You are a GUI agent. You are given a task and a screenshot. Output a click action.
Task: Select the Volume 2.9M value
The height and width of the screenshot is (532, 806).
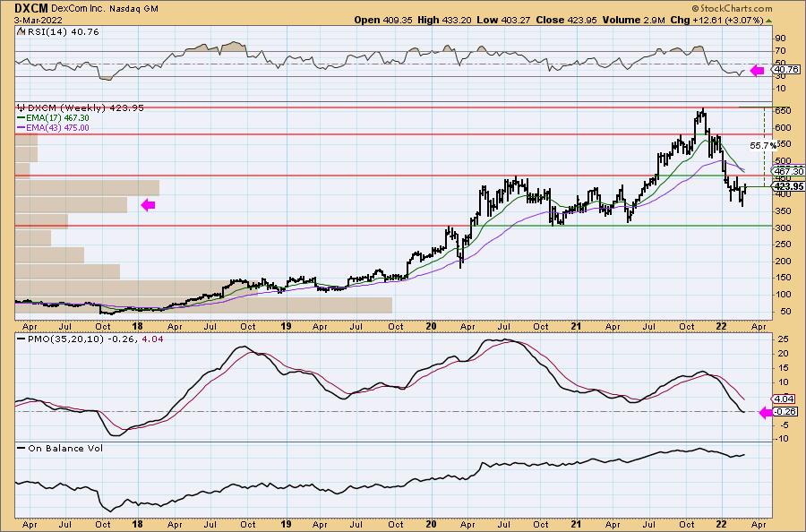634,20
